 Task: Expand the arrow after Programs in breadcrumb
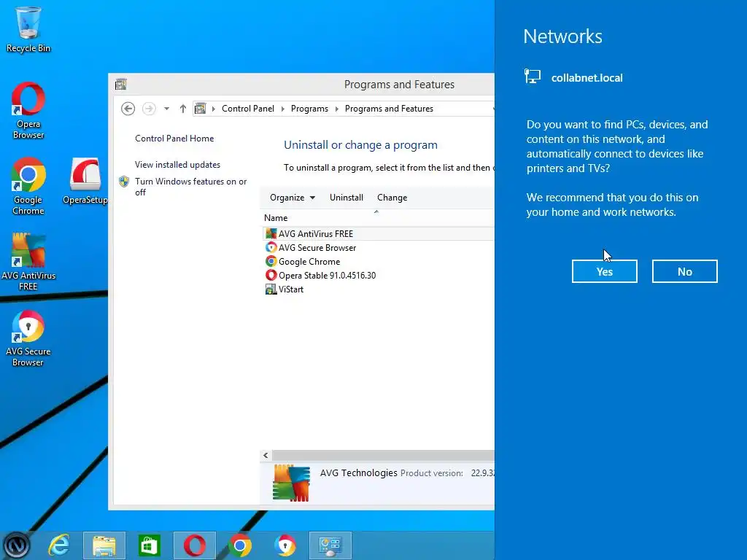336,109
